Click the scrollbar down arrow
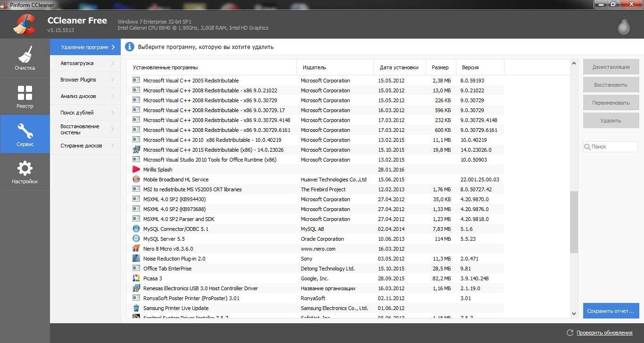The width and height of the screenshot is (644, 343). 574,314
